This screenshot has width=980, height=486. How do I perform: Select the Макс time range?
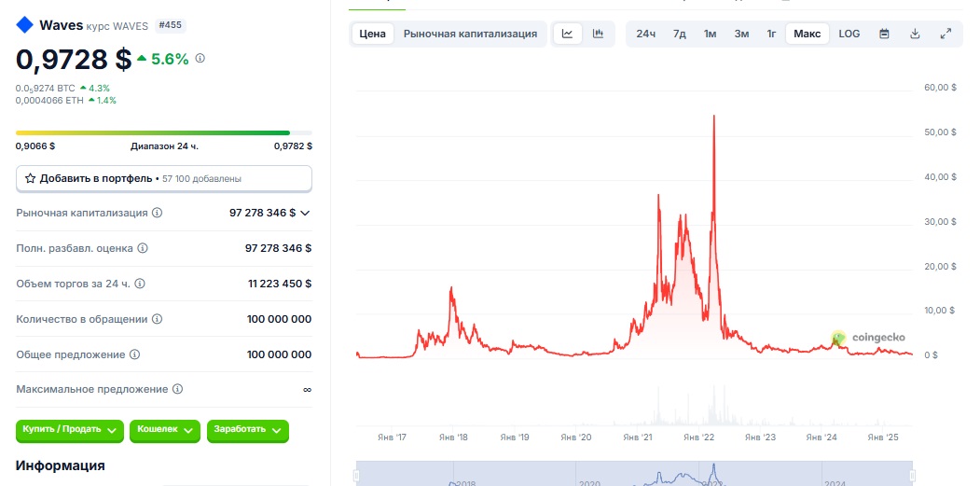coord(807,34)
